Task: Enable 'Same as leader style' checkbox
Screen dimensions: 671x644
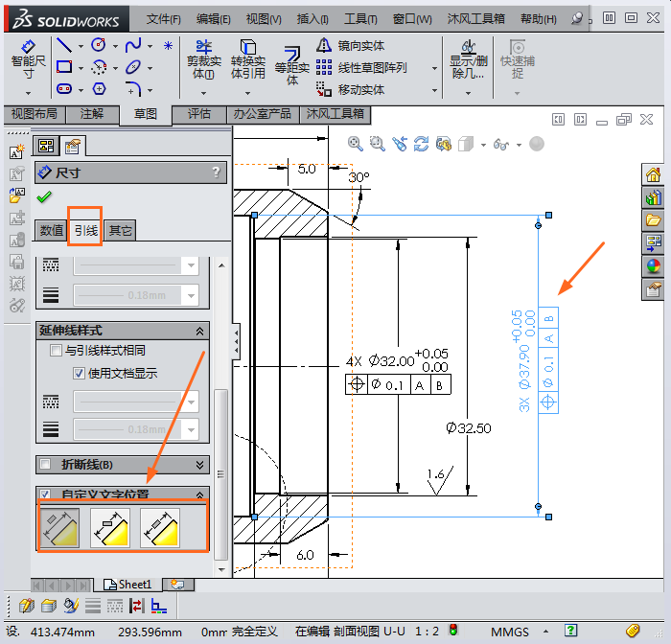Action: click(57, 351)
